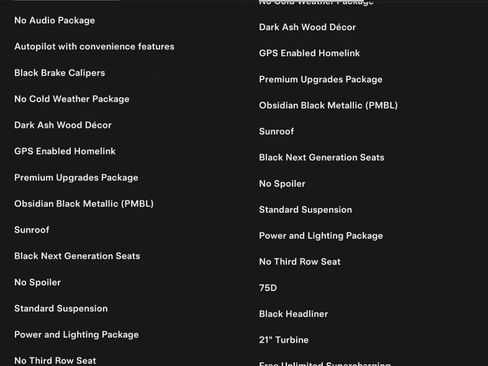The height and width of the screenshot is (366, 488).
Task: Click 'Free Unlimited Supercharging' at the bottom
Action: click(325, 363)
